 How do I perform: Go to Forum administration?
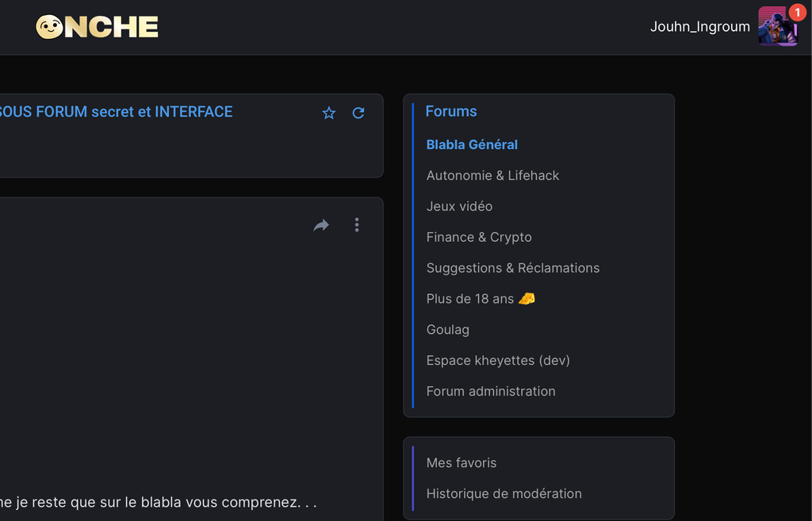click(491, 391)
